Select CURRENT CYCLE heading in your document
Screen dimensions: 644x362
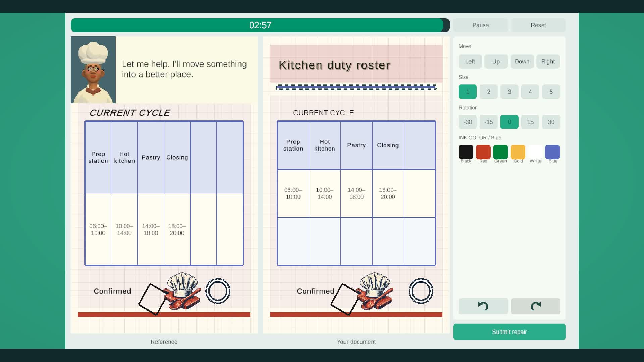[323, 113]
